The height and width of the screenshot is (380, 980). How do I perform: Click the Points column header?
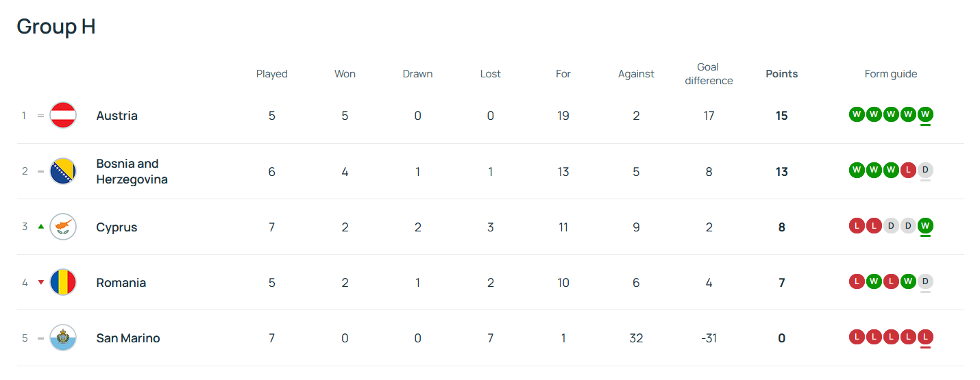781,74
